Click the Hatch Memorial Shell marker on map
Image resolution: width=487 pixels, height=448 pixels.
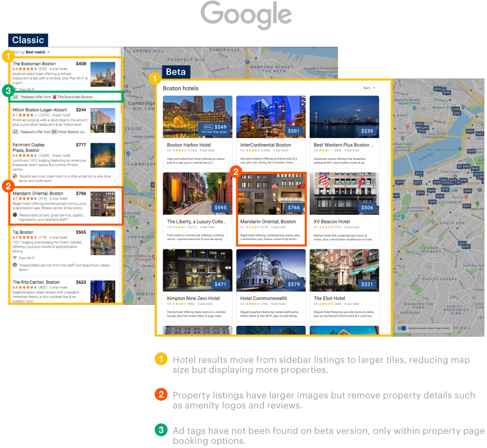coord(461,149)
